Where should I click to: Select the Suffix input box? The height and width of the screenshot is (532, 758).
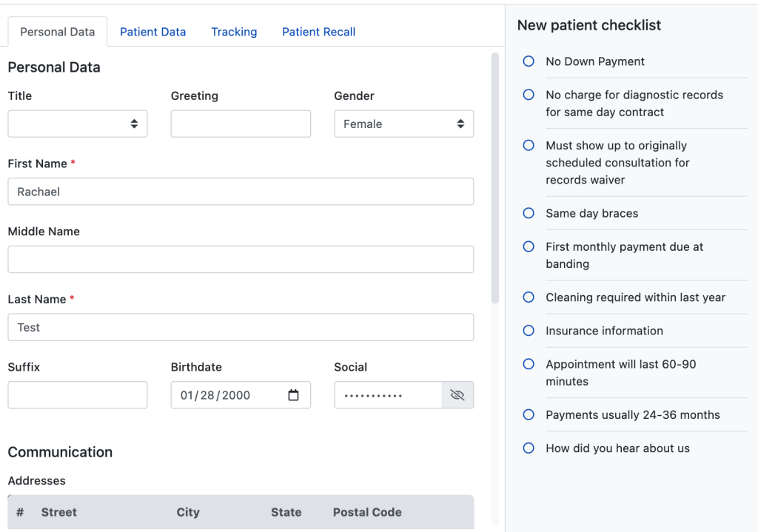click(78, 395)
